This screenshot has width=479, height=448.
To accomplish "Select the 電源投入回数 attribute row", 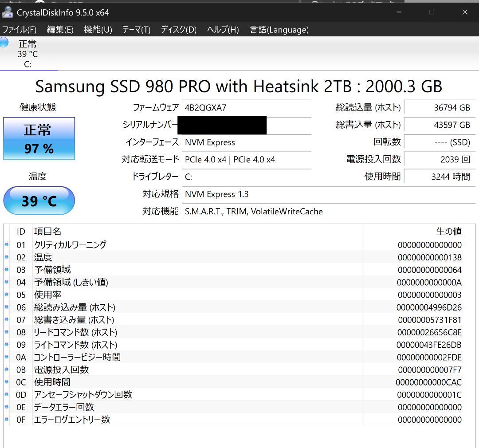I will [x=177, y=369].
